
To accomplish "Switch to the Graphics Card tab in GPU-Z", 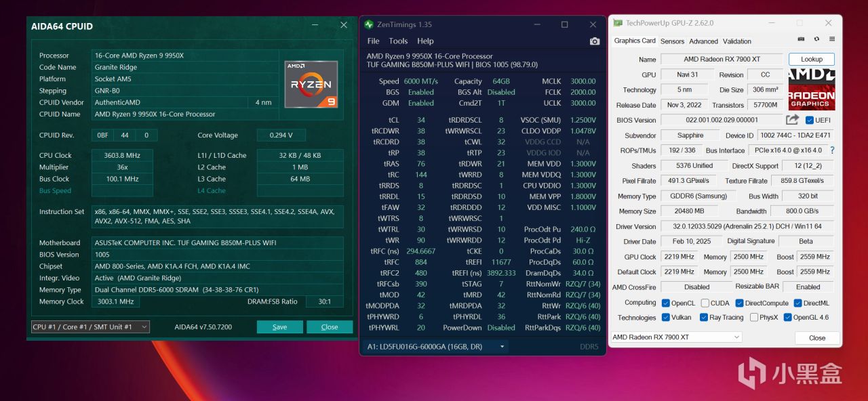I will 635,41.
